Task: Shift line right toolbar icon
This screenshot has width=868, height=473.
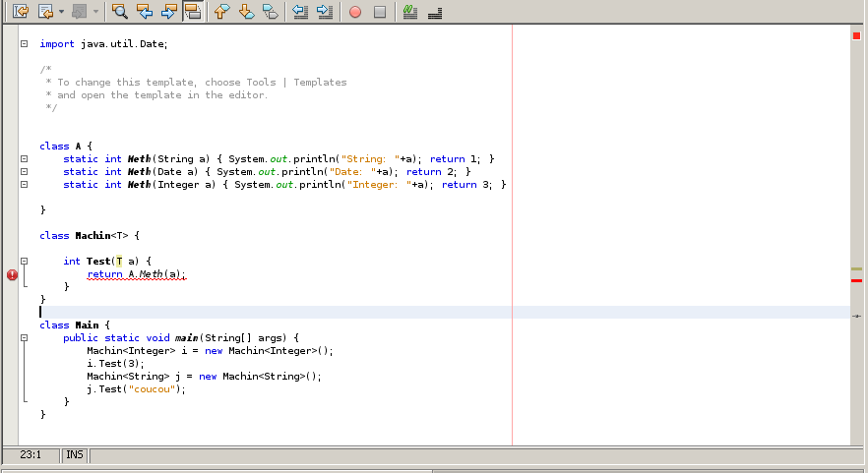Action: pyautogui.click(x=325, y=12)
